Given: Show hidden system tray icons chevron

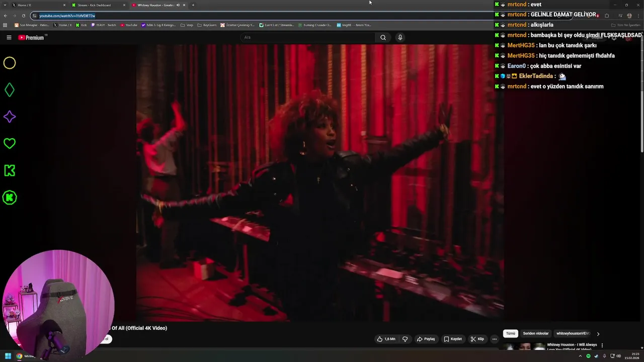Looking at the screenshot, I should click(581, 356).
